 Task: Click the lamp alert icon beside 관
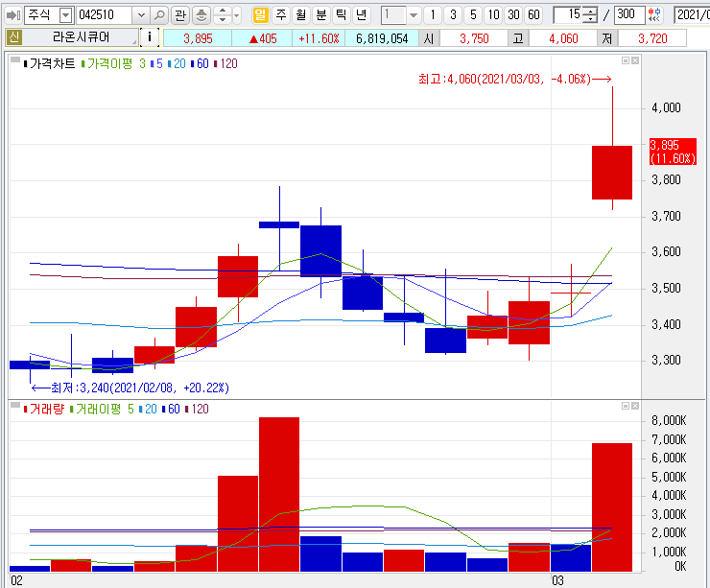(x=201, y=15)
